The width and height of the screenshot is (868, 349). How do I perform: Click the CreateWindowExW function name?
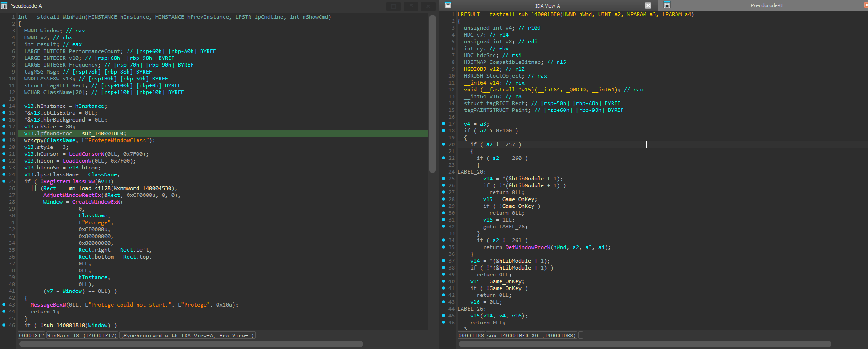[x=96, y=202]
